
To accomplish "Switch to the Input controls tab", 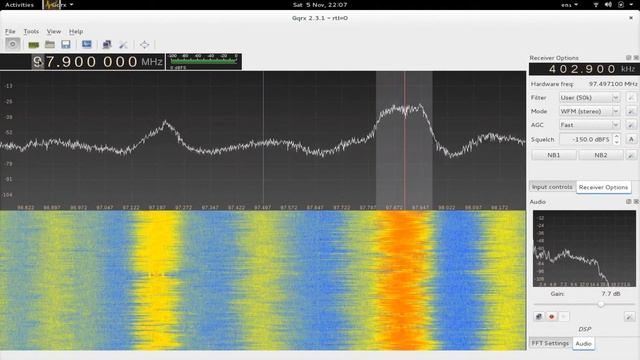I will [x=552, y=187].
